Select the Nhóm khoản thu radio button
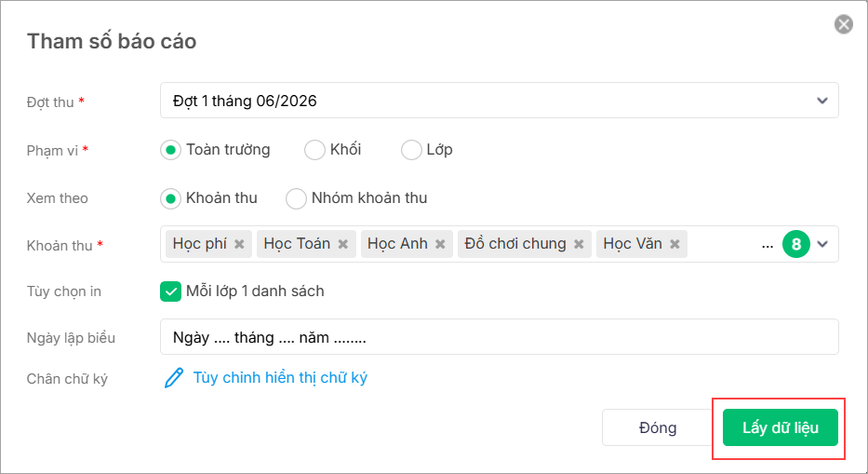Screen dimensions: 868x474 pos(296,198)
